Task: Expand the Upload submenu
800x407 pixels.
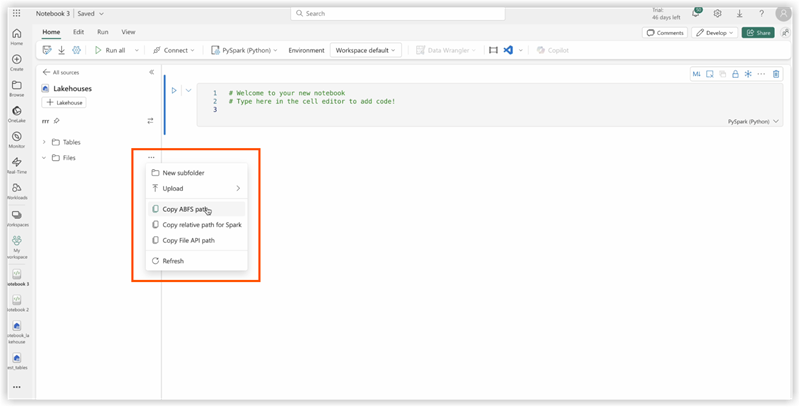Action: point(195,188)
